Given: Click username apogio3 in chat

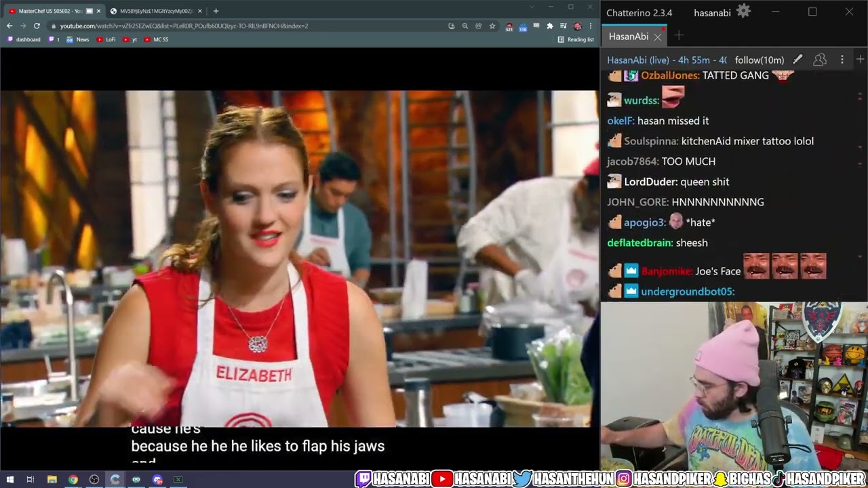Looking at the screenshot, I should pos(645,222).
